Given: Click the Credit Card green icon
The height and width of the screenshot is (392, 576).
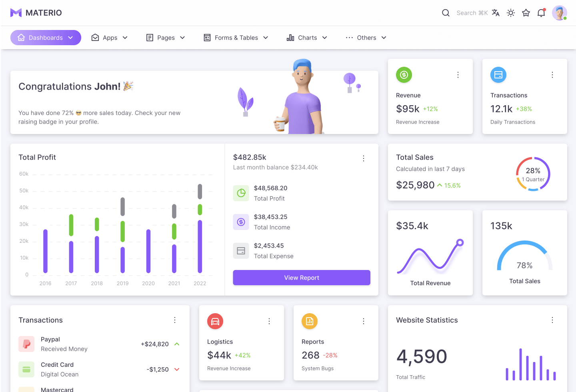Looking at the screenshot, I should 26,370.
